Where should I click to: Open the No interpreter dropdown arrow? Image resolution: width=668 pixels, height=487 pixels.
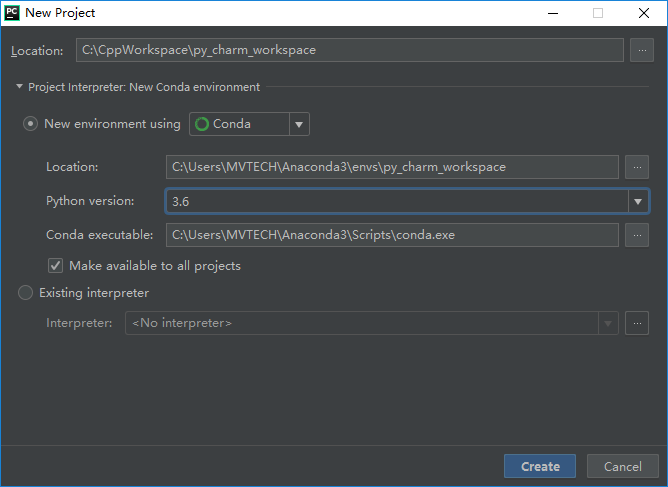pos(608,323)
